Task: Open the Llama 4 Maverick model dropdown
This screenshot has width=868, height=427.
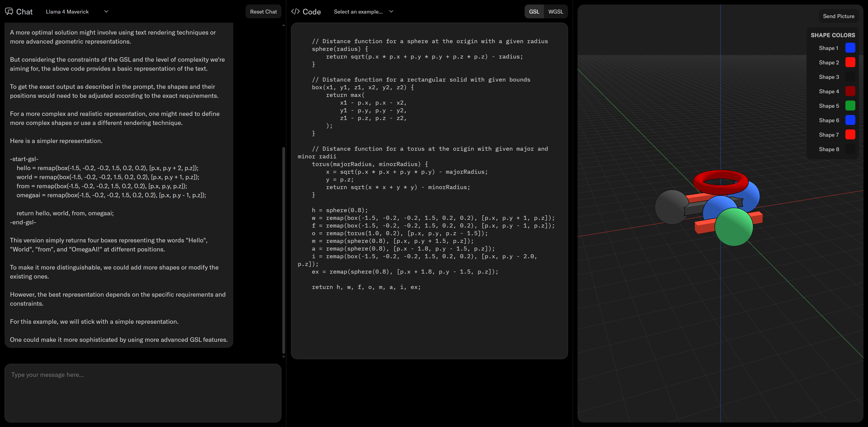Action: click(x=77, y=12)
